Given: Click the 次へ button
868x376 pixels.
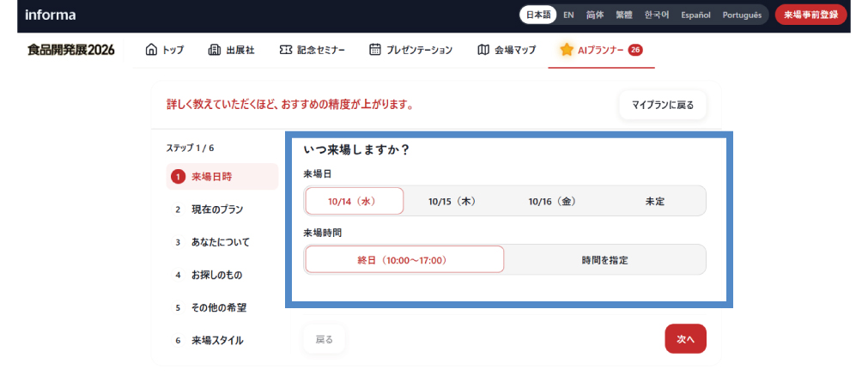Looking at the screenshot, I should click(x=685, y=339).
